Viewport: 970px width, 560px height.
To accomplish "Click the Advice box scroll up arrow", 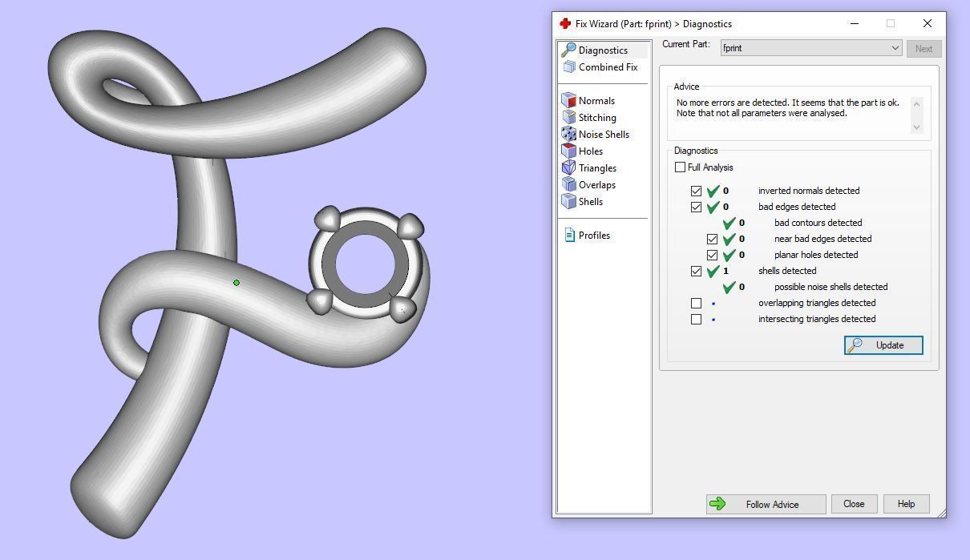I will click(917, 103).
